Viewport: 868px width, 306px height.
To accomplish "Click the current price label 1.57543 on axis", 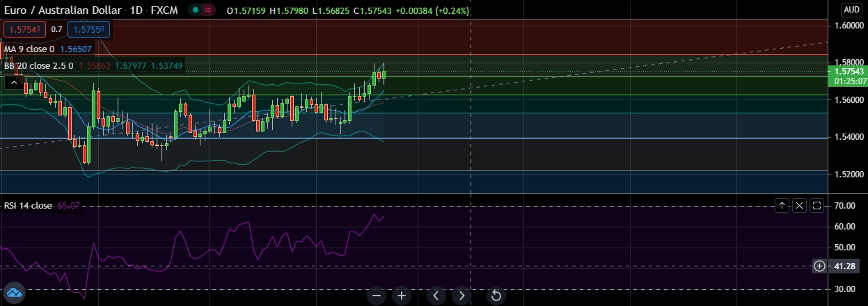I will pos(847,71).
